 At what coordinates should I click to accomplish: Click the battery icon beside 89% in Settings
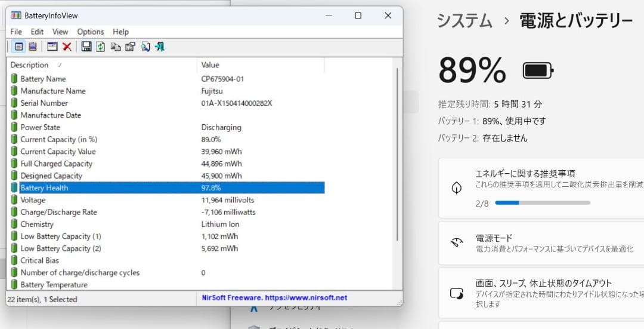pos(538,70)
